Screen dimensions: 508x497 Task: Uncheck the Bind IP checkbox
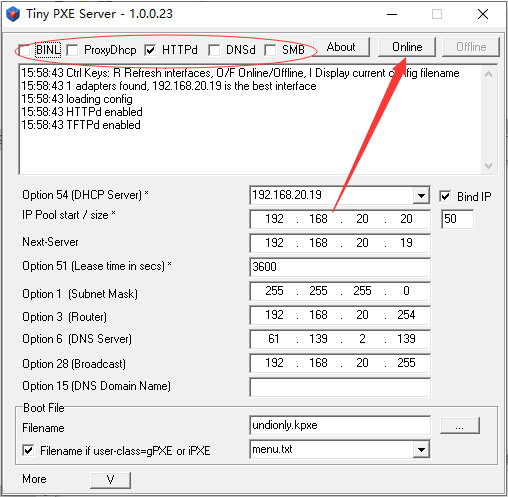pos(445,196)
